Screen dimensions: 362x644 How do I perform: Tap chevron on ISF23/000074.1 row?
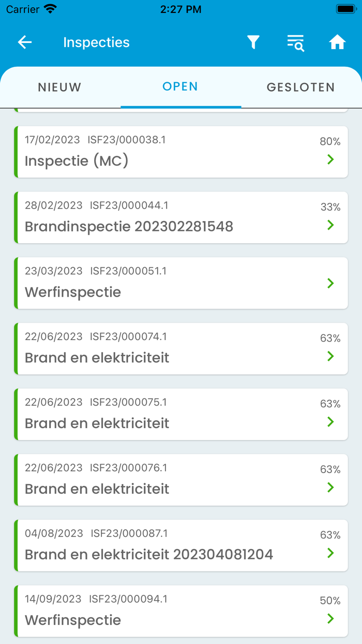click(x=331, y=356)
